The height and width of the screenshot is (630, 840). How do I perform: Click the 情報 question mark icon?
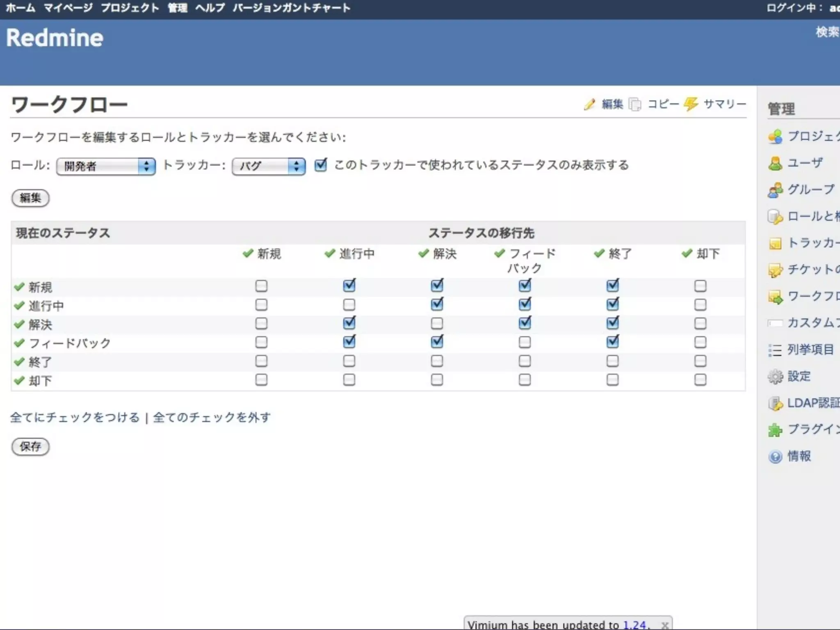click(x=775, y=457)
